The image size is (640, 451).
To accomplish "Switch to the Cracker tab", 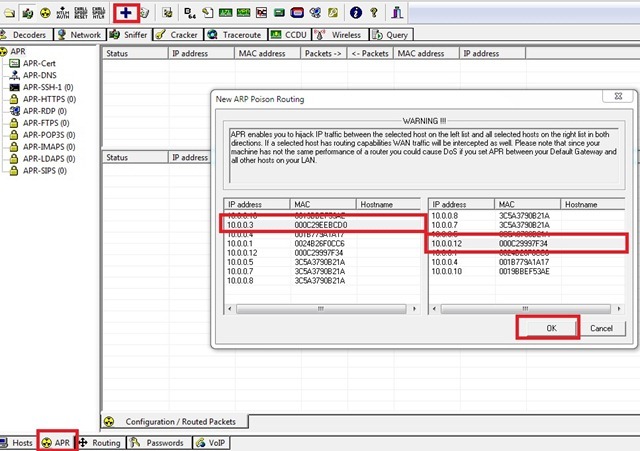I will click(x=178, y=35).
